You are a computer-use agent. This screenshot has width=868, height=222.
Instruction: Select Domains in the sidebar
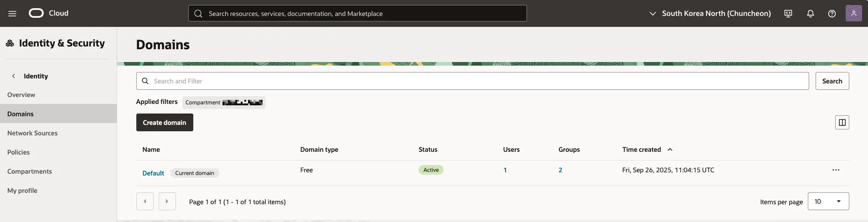(x=58, y=114)
